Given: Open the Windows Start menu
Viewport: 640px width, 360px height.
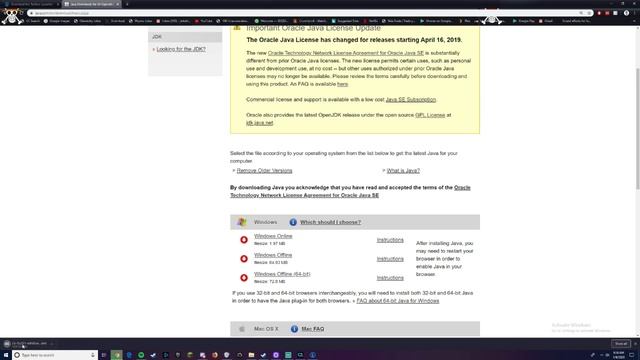Looking at the screenshot, I should [x=6, y=355].
